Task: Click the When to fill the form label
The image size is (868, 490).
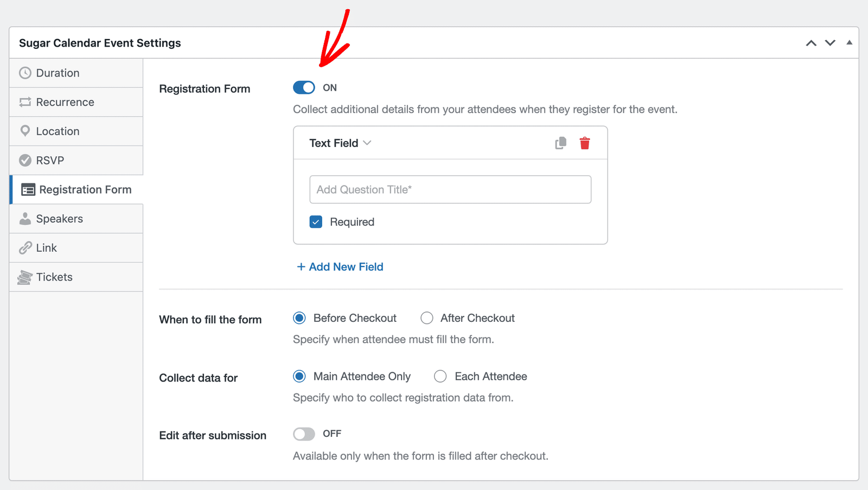Action: click(210, 320)
